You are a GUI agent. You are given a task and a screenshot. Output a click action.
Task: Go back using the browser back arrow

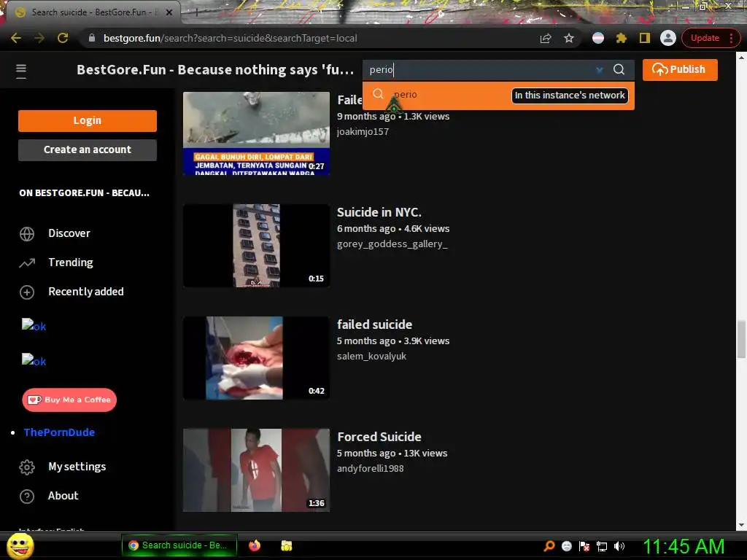point(16,38)
